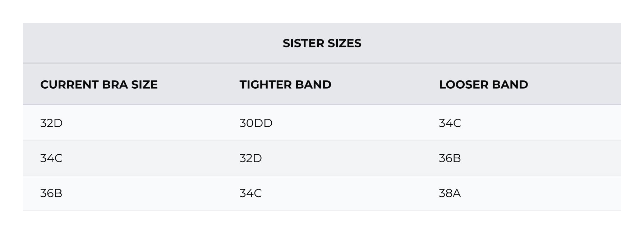The height and width of the screenshot is (234, 644).
Task: Click 36B in the looser band column
Action: [x=450, y=158]
